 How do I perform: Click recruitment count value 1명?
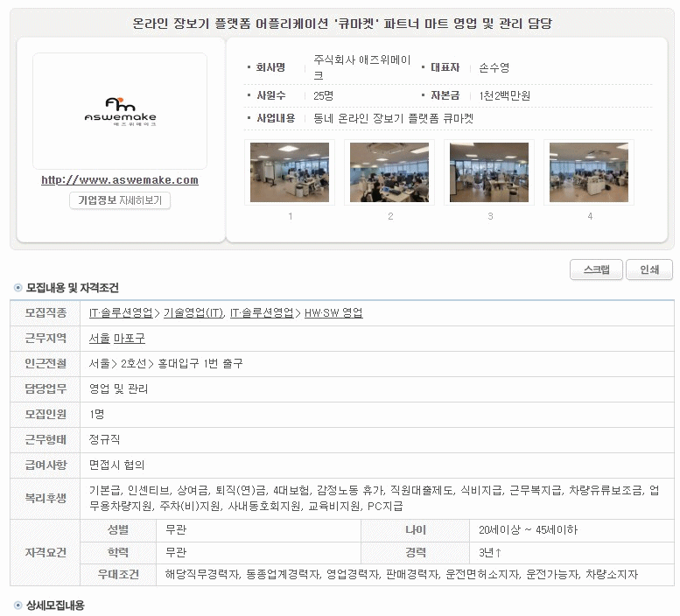click(x=97, y=414)
